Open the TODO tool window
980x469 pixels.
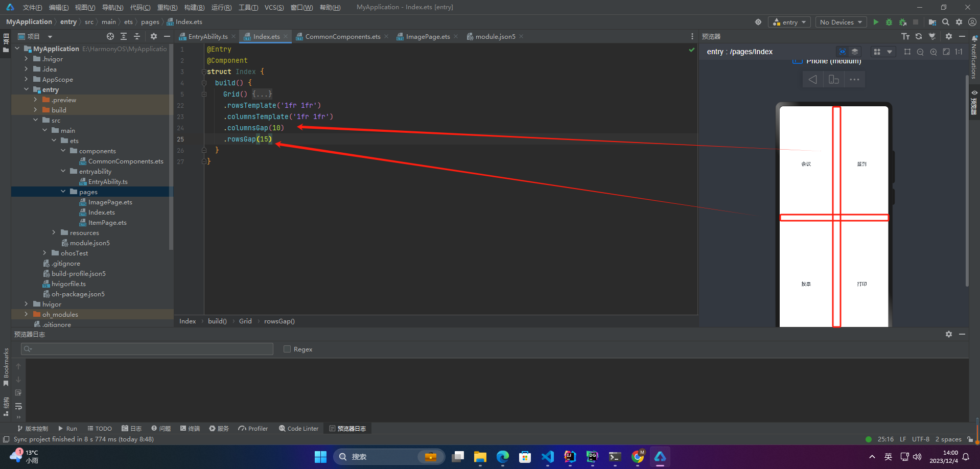[100, 428]
